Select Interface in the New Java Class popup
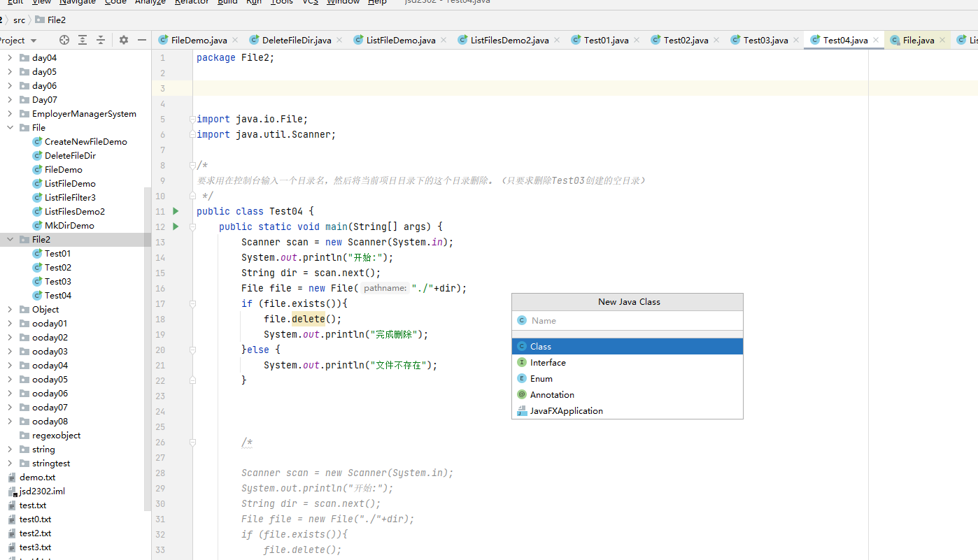 (x=548, y=362)
